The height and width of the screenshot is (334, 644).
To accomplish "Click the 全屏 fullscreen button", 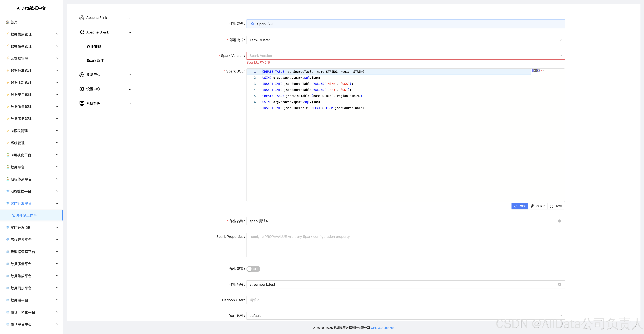I will (x=556, y=206).
